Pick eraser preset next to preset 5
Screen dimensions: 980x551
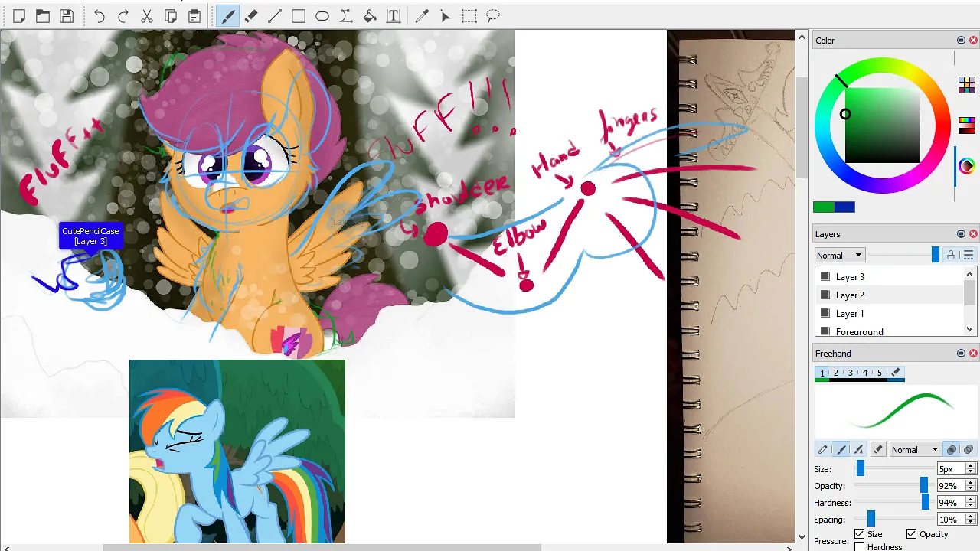pos(896,373)
